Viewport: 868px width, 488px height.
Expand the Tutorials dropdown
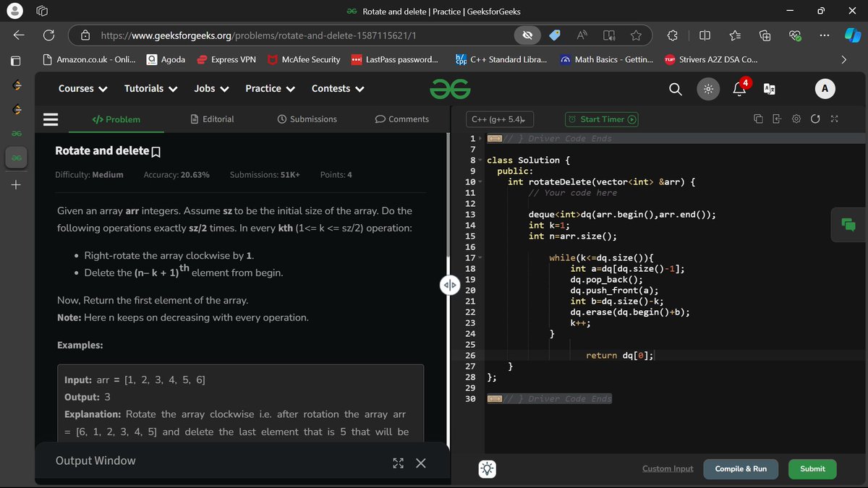pos(151,89)
